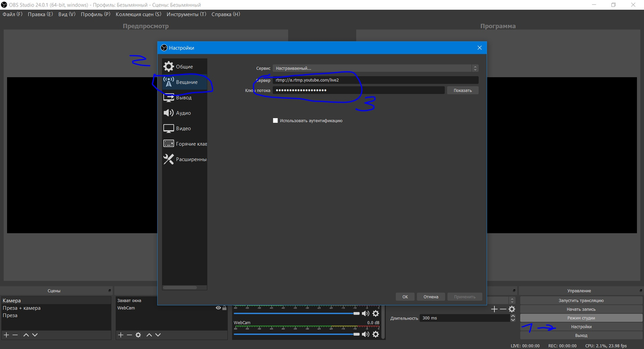Open the Горячие клавиши settings section
This screenshot has width=644, height=349.
185,144
